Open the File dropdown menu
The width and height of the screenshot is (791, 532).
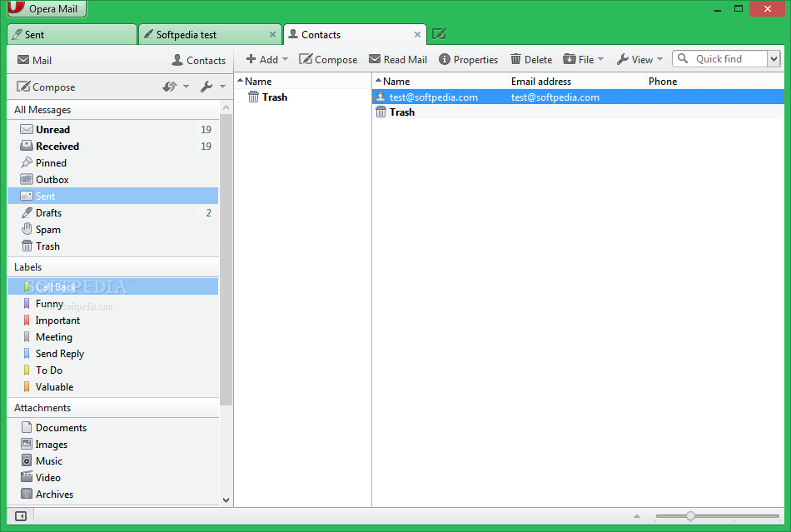click(x=583, y=59)
